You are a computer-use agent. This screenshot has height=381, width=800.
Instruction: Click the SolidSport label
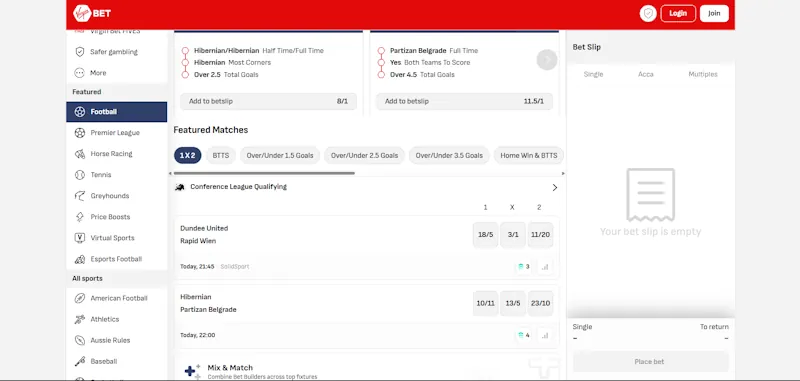click(x=235, y=267)
